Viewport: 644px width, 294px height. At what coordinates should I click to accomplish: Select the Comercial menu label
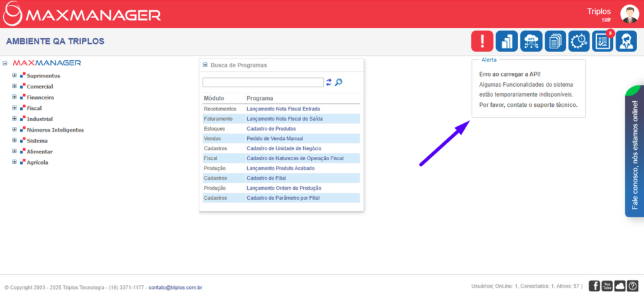(x=40, y=87)
